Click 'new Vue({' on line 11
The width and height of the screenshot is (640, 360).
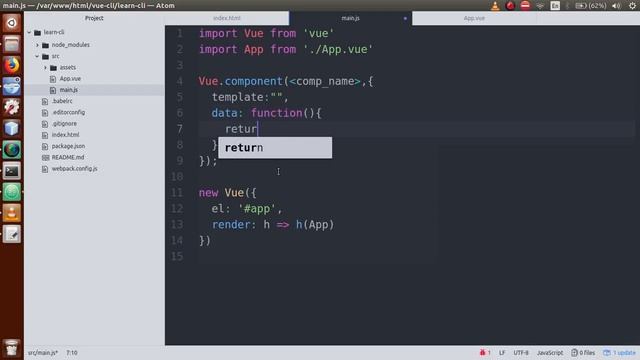click(x=228, y=193)
